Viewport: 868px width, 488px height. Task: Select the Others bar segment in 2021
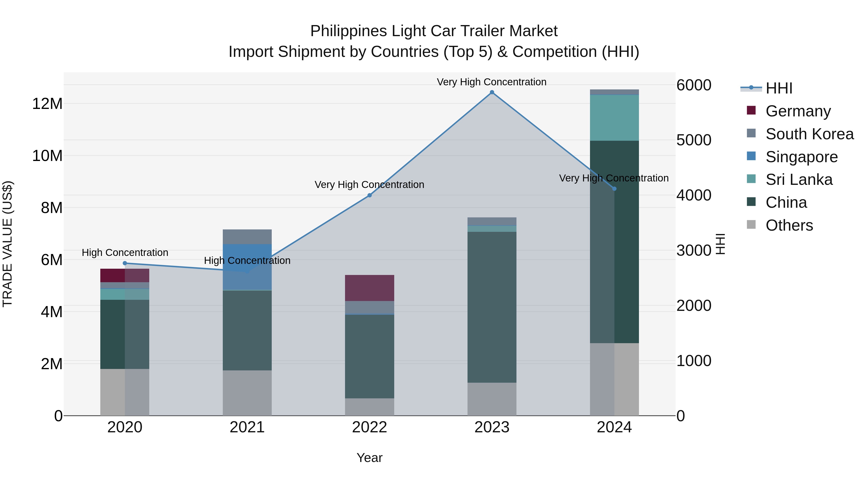(247, 393)
